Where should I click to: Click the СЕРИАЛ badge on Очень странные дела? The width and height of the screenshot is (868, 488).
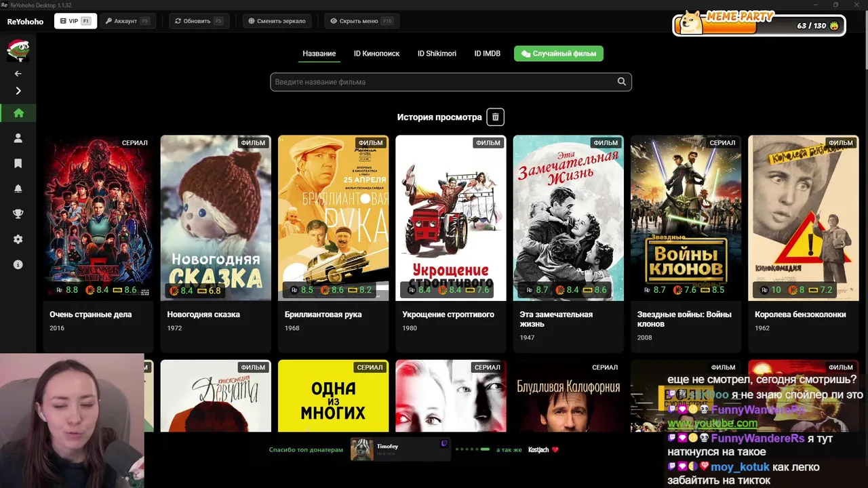click(x=135, y=143)
